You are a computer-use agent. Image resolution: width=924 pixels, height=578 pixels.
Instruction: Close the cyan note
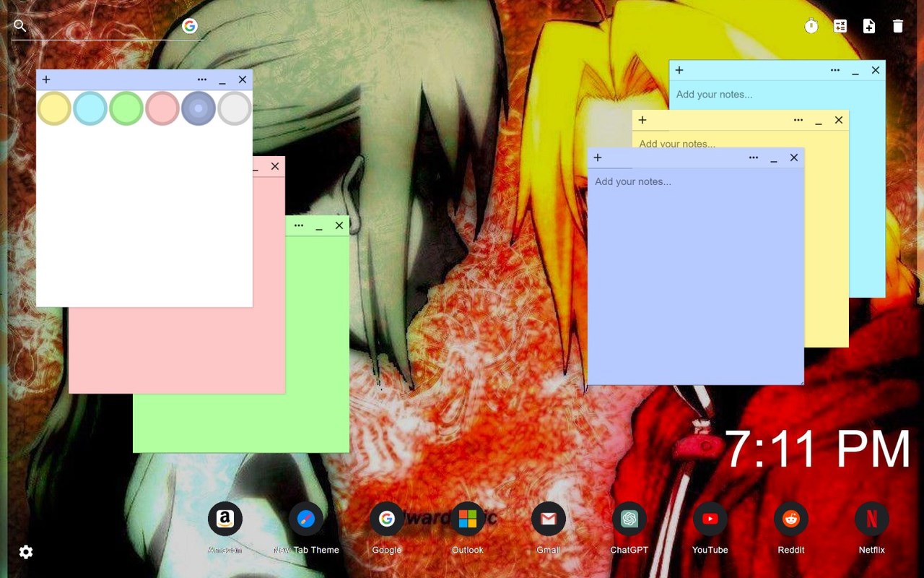pyautogui.click(x=876, y=70)
